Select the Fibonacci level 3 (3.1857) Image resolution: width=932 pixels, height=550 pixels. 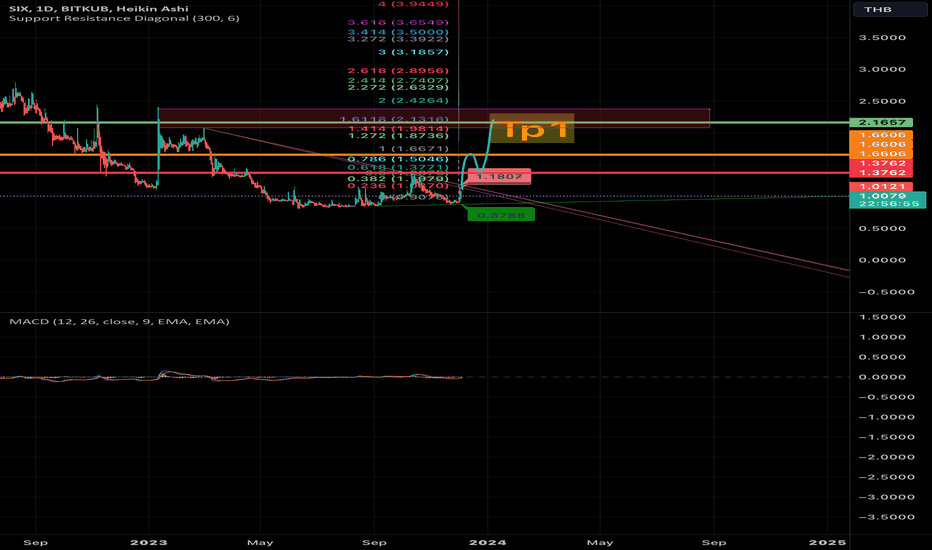click(413, 52)
